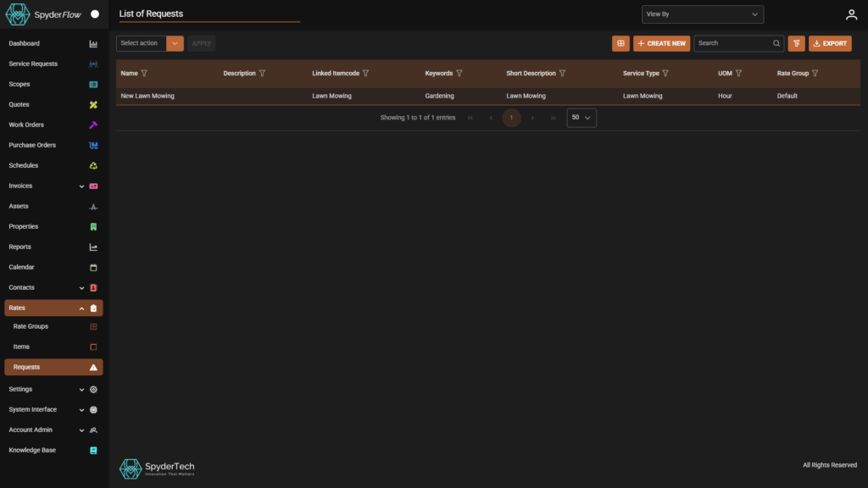Image resolution: width=868 pixels, height=488 pixels.
Task: Click the orange clear-filter icon
Action: click(x=796, y=43)
